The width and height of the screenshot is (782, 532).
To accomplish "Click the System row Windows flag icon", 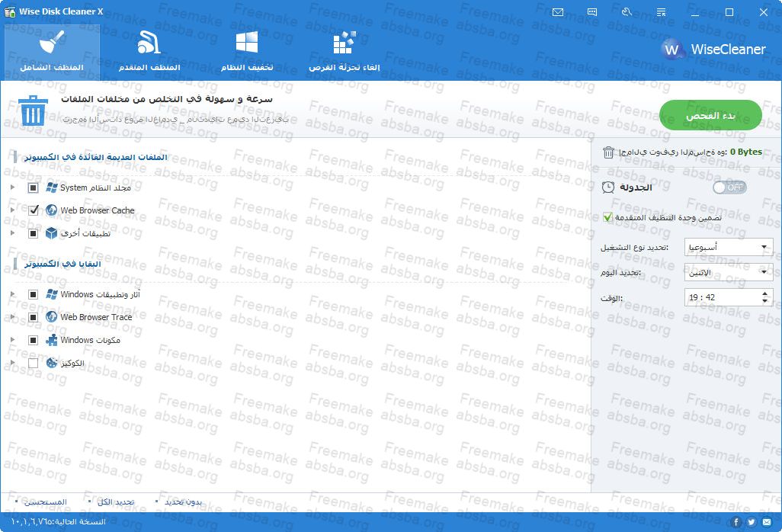I will [x=51, y=187].
